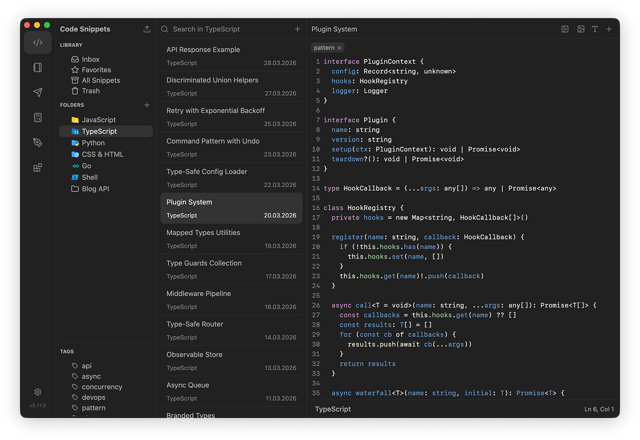Filter by the pattern tag in sidebar

point(106,408)
